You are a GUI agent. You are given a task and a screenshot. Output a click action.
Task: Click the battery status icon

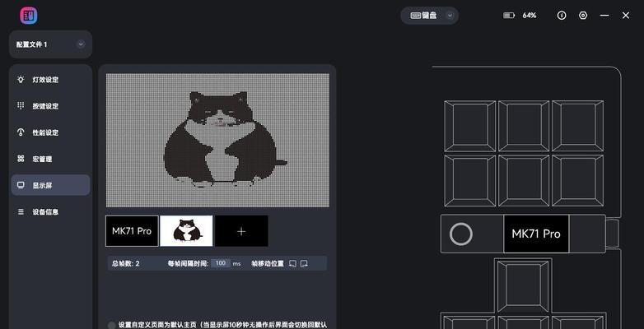point(509,16)
